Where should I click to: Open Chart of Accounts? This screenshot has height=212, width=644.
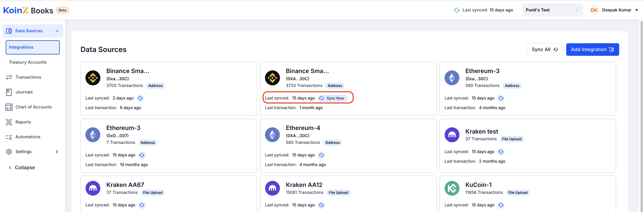[34, 107]
